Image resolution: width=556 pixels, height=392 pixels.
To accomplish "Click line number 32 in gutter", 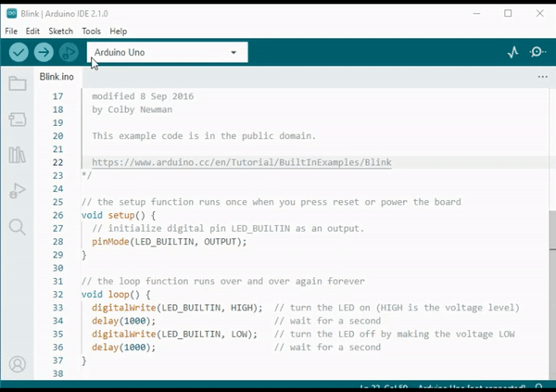I will point(57,295).
